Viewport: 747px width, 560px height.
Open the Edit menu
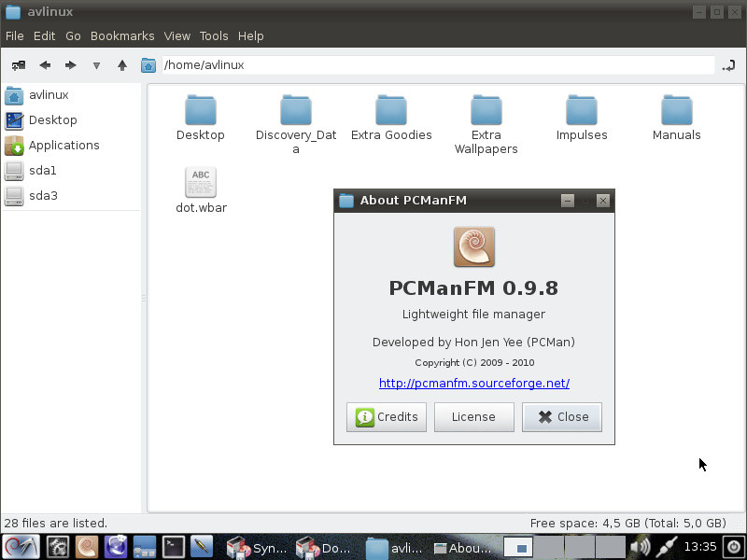coord(44,36)
